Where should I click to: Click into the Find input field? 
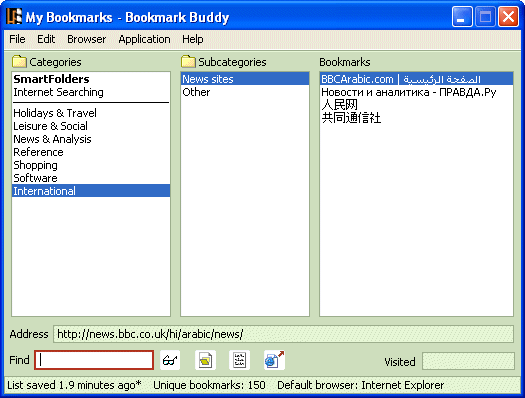point(94,360)
